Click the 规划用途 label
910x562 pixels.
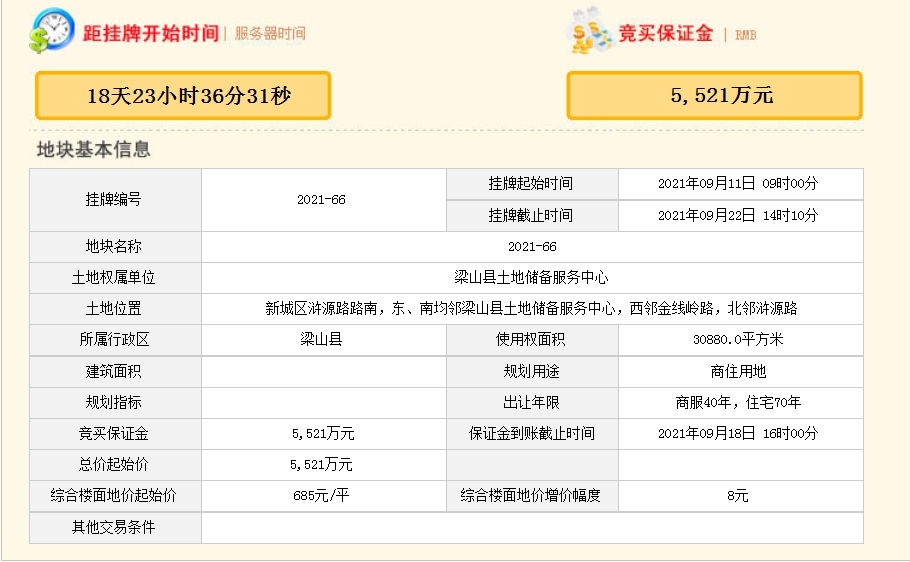[x=530, y=372]
